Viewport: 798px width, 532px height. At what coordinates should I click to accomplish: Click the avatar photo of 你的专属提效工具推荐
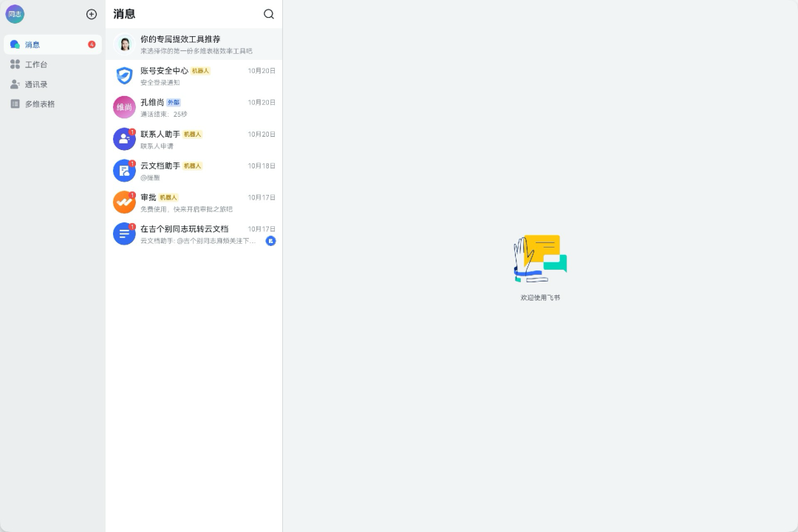(x=124, y=44)
